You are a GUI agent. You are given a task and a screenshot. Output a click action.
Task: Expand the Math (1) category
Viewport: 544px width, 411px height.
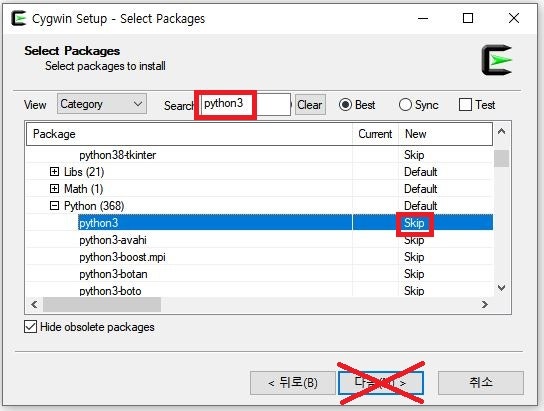click(x=54, y=189)
